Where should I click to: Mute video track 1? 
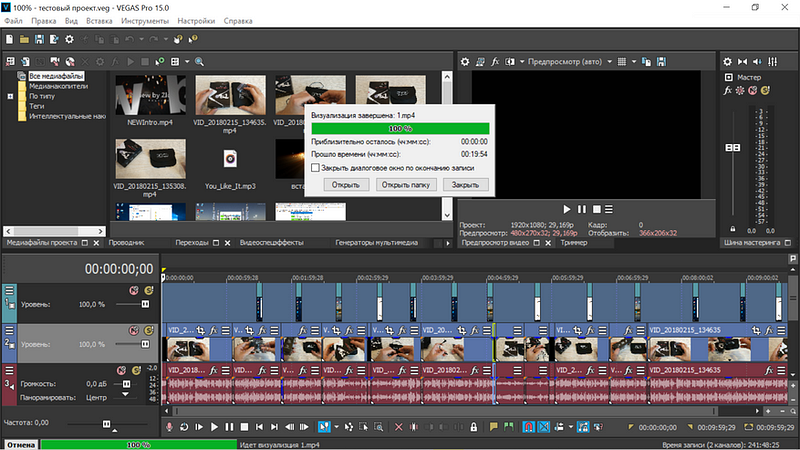tap(134, 290)
